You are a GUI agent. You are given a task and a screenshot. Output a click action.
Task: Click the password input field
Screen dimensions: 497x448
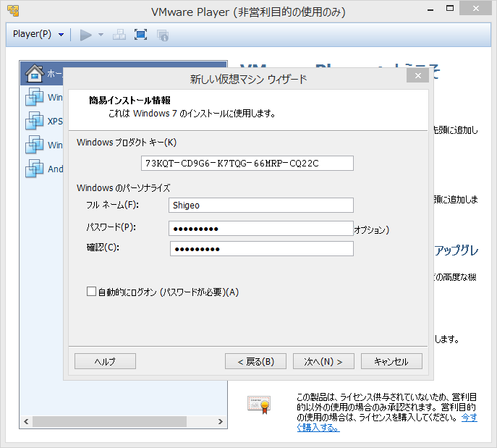(261, 228)
